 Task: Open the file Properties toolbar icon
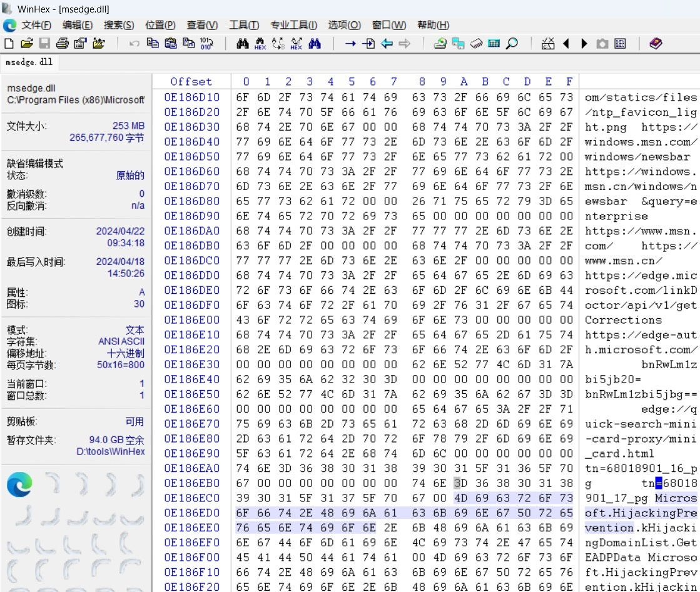tap(80, 44)
